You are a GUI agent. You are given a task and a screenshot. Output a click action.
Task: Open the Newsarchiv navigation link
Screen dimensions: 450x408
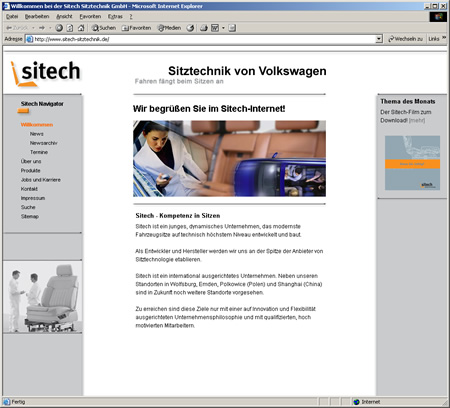[43, 143]
